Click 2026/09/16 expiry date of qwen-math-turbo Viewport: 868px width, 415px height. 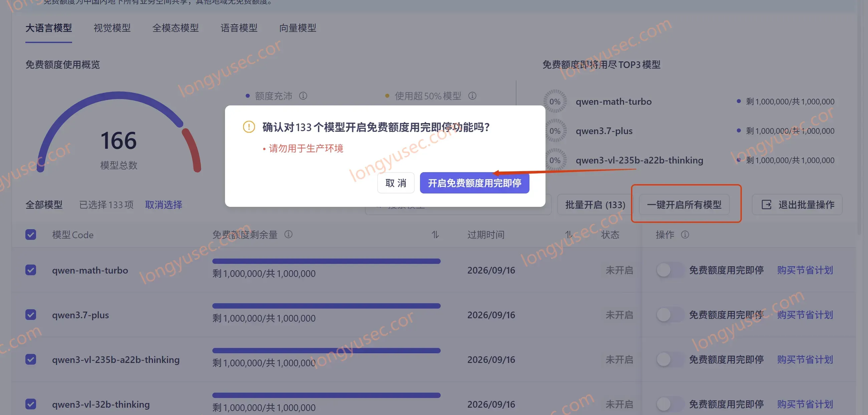491,270
